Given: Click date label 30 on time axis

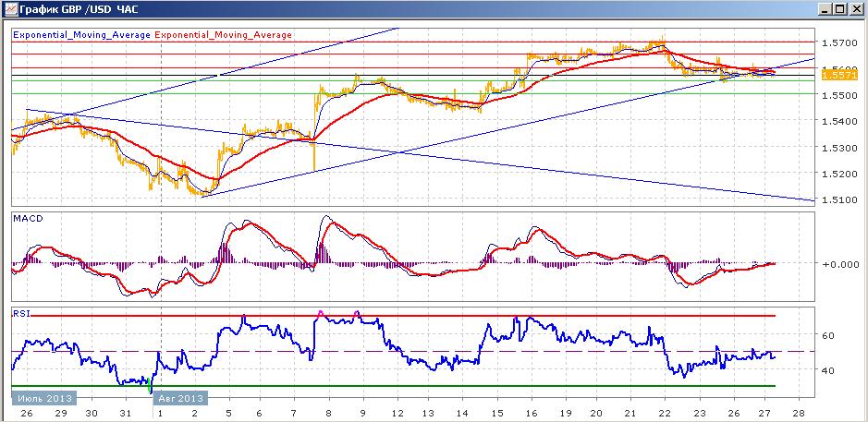Looking at the screenshot, I should [92, 413].
